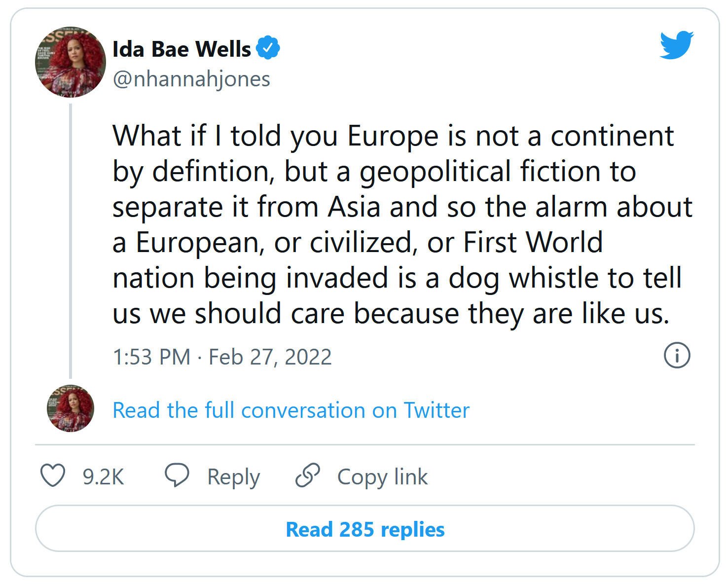The image size is (728, 585).
Task: Select the Copy link text
Action: pyautogui.click(x=382, y=477)
